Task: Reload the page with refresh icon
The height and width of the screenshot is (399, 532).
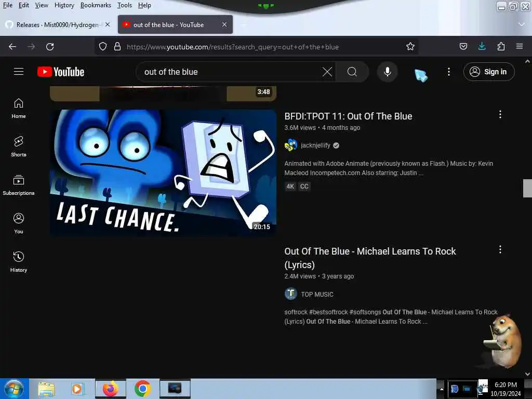Action: (x=50, y=47)
